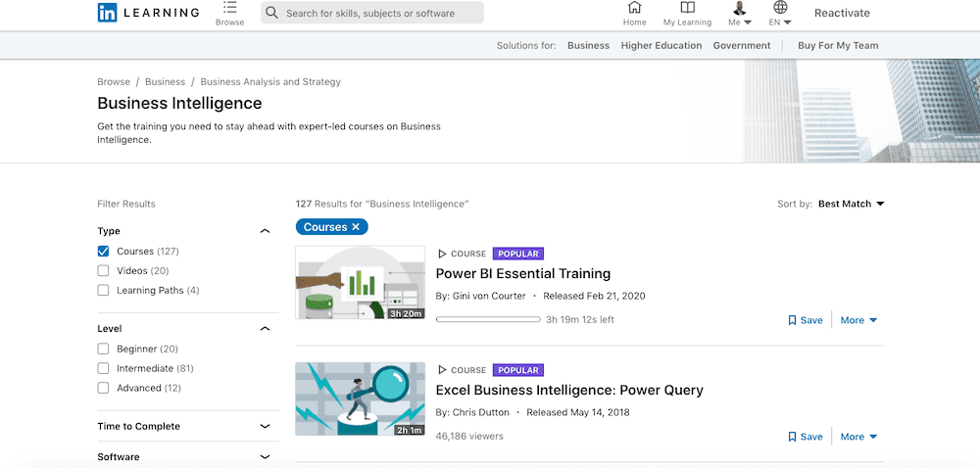
Task: Click play icon beside Excel Power Query COURSE label
Action: [442, 370]
